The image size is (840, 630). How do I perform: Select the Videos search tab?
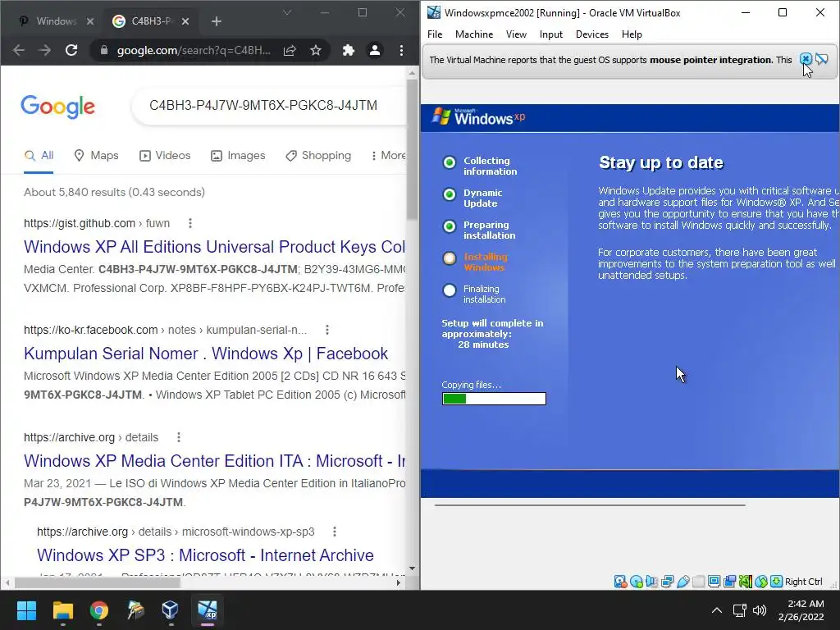click(165, 155)
